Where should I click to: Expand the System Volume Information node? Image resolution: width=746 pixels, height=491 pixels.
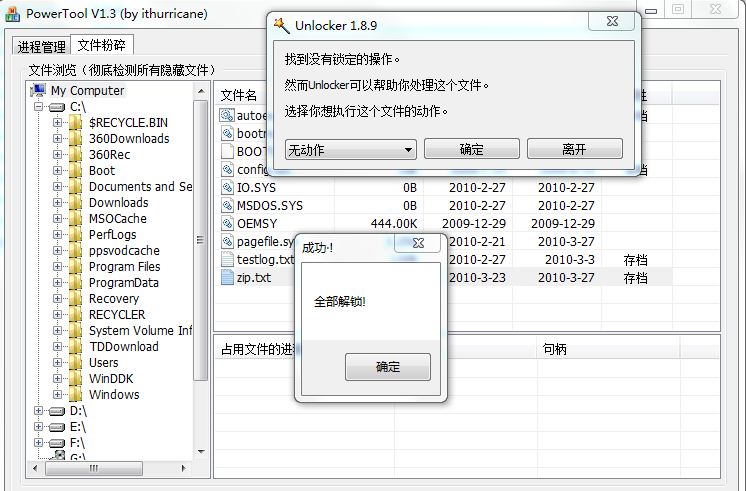point(57,331)
